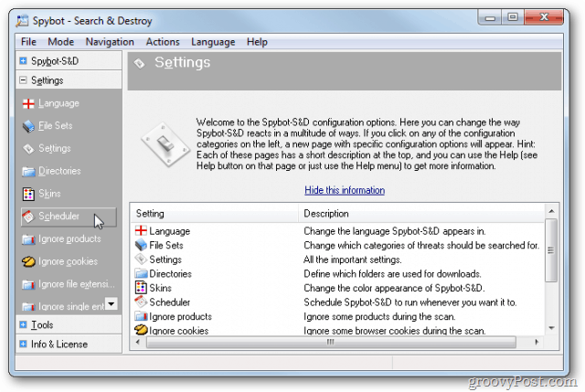Click 'Schedule Spybot-S&D to run whenever' description
585x392 pixels.
[410, 302]
